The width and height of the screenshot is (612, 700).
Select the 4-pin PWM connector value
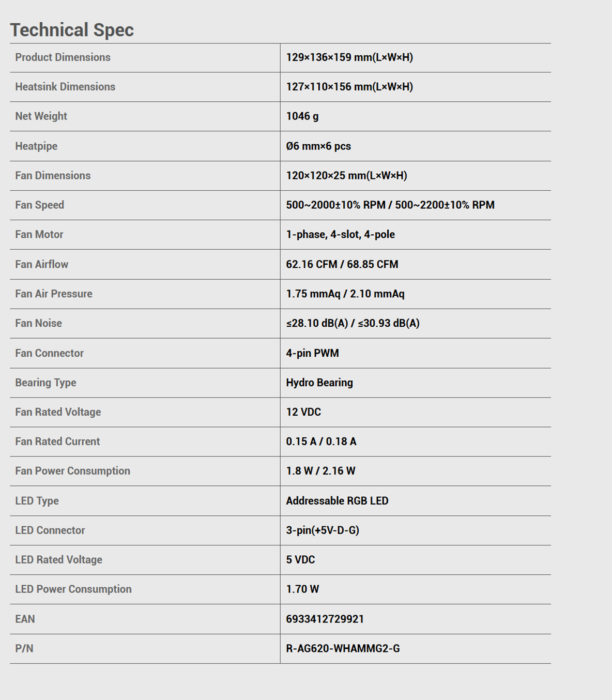(313, 353)
